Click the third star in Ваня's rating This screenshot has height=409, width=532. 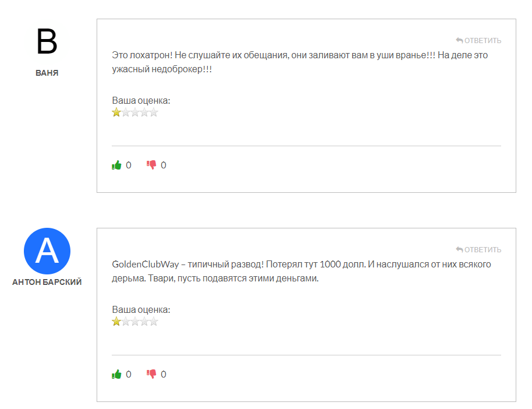click(x=135, y=112)
